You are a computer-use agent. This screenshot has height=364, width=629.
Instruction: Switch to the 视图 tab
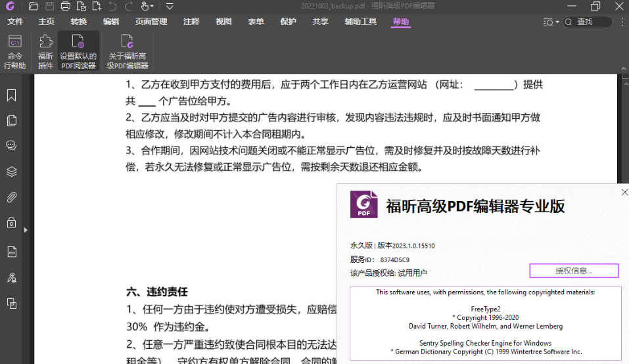pos(223,22)
